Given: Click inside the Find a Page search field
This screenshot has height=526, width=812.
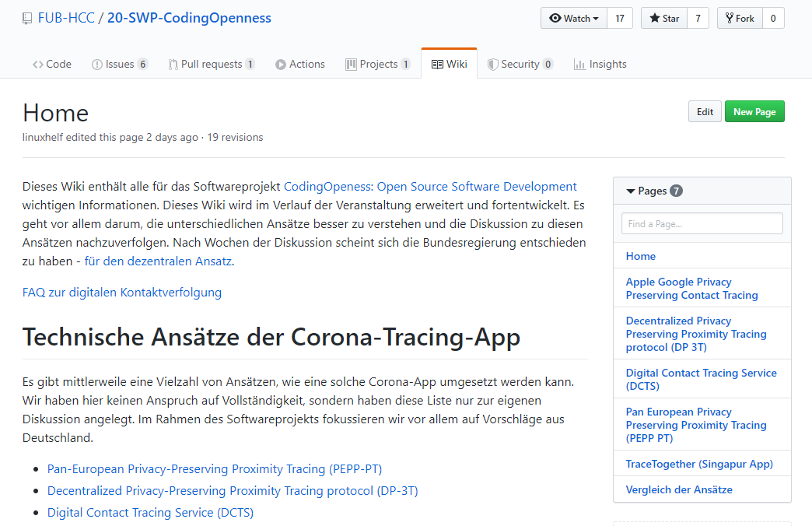Looking at the screenshot, I should [x=701, y=223].
